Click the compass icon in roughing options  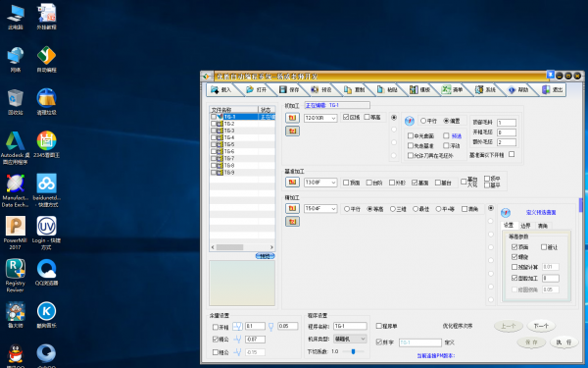coord(410,121)
